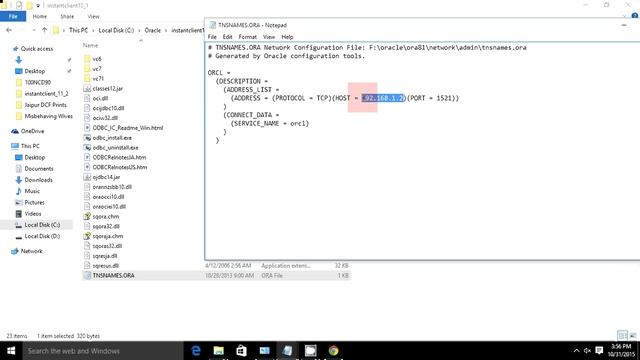Show hidden system tray icons
Screen dimensions: 640x360
coord(576,351)
